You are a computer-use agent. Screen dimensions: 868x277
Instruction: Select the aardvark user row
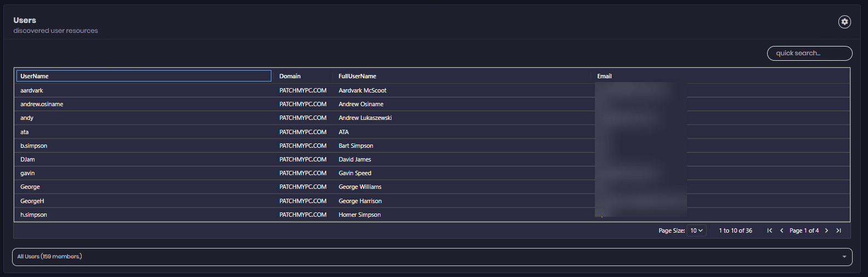(32, 90)
